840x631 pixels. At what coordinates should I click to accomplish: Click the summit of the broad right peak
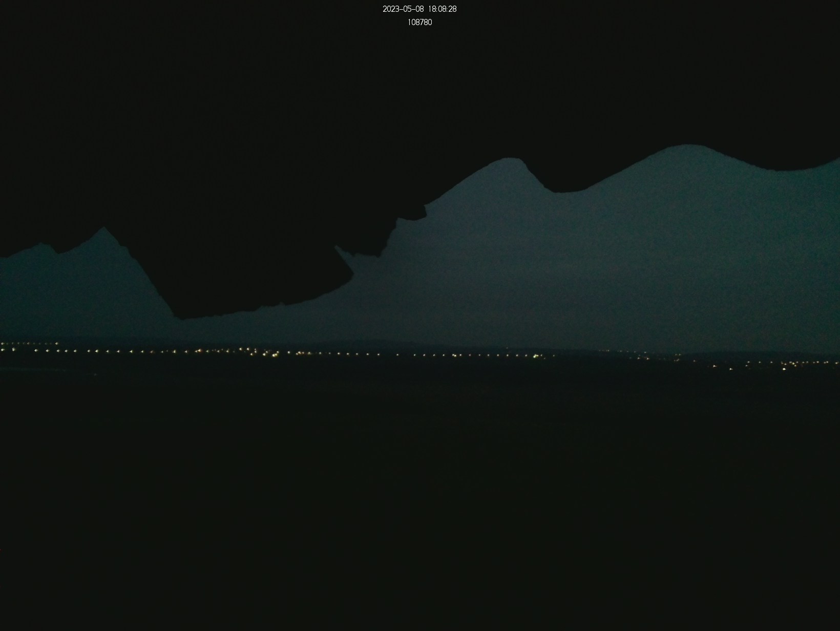point(686,146)
